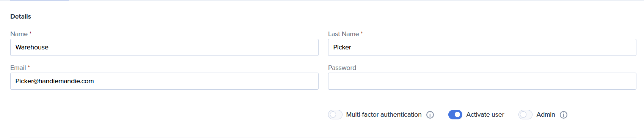
Task: Focus the Name field containing Warehouse
Action: coord(164,47)
